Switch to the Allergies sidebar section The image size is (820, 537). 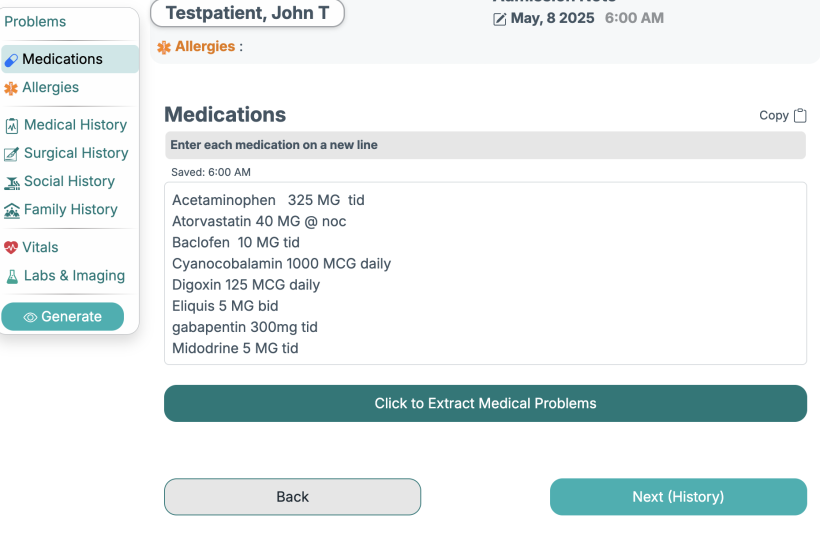pyautogui.click(x=50, y=88)
